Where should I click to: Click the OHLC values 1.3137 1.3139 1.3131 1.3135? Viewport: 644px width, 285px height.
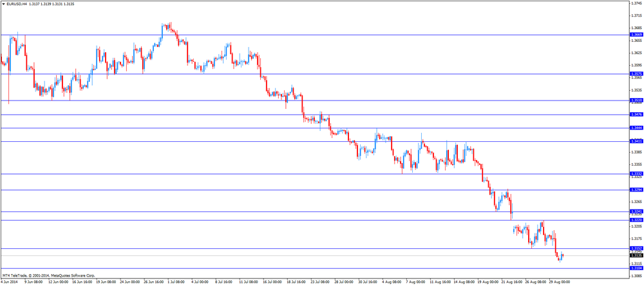pos(52,3)
